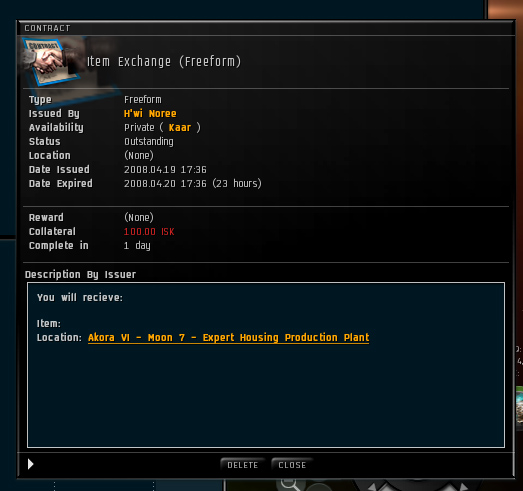Click the Outstanding status value
523x491 pixels.
pyautogui.click(x=149, y=141)
